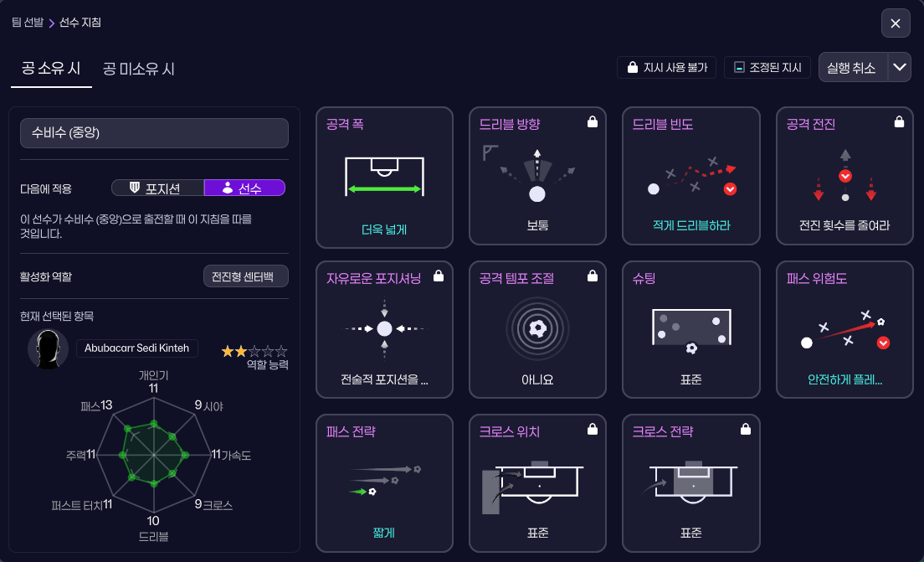Click the lock icon on 크로스 전략 card
924x562 pixels.
pos(746,429)
